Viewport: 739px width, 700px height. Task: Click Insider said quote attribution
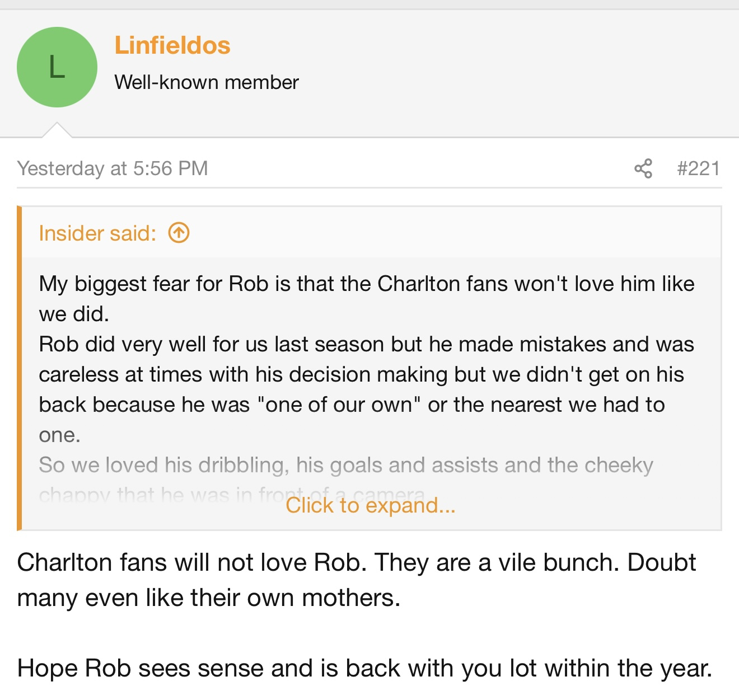pos(97,233)
